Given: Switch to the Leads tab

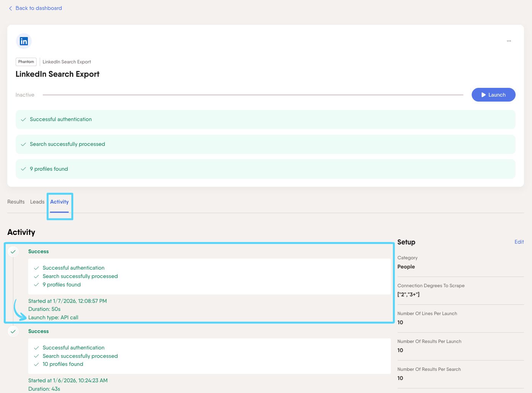Looking at the screenshot, I should click(37, 202).
